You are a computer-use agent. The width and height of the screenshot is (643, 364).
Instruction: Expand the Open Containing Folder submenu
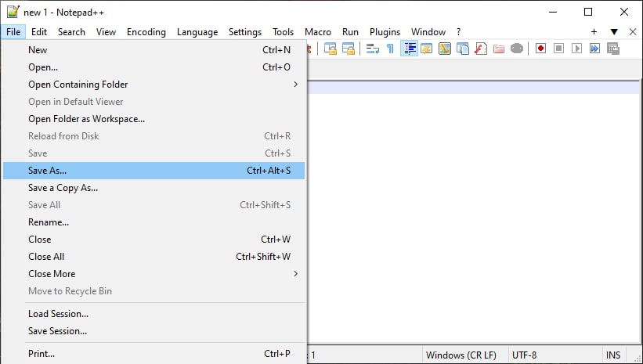point(154,85)
